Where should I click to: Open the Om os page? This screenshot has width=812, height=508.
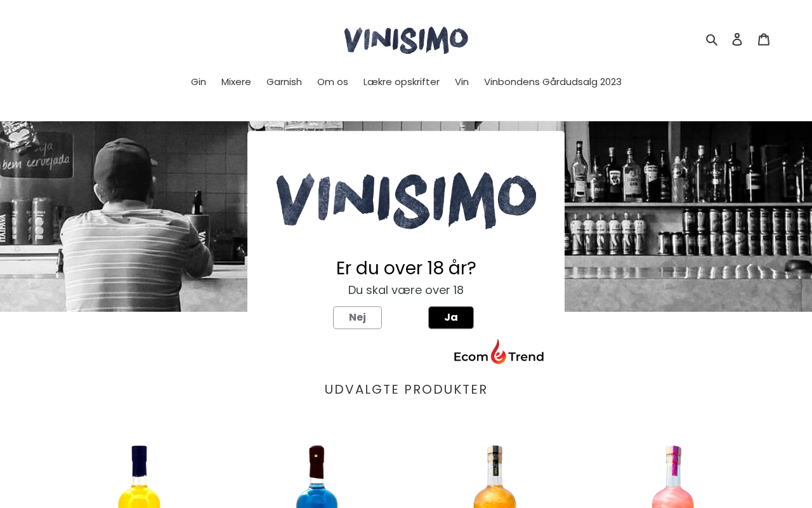(x=332, y=82)
